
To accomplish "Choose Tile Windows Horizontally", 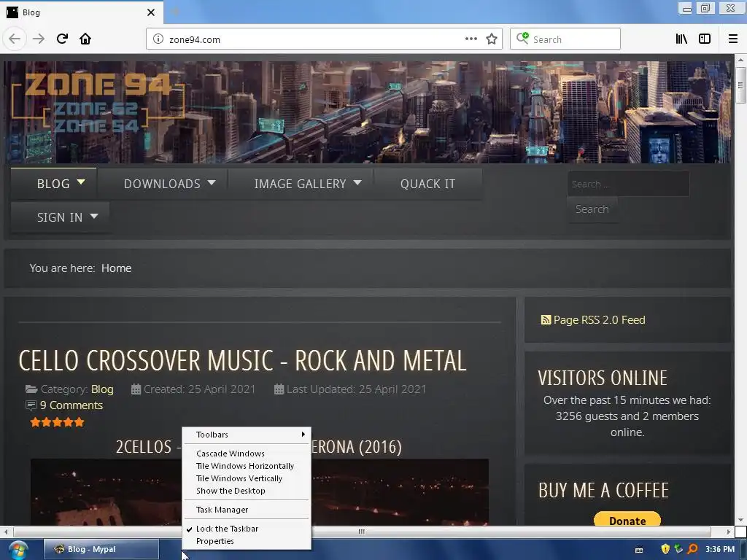I will pos(247,466).
